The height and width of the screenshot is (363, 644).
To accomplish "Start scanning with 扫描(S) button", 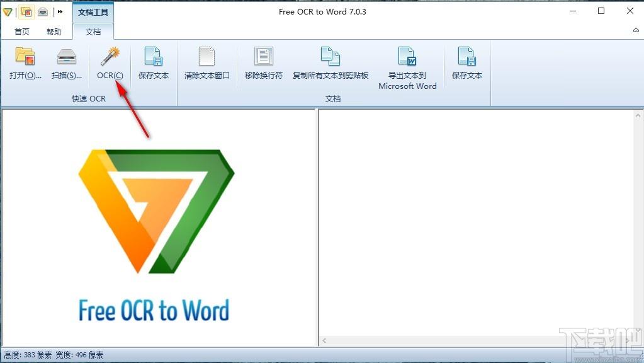I will click(67, 64).
